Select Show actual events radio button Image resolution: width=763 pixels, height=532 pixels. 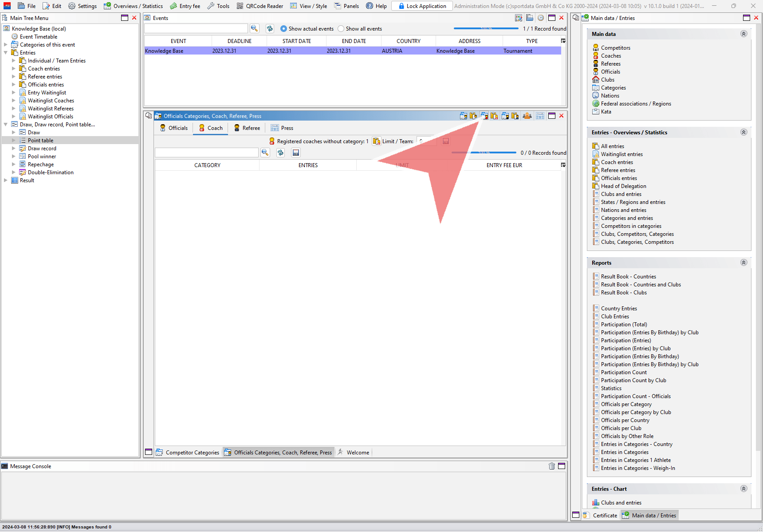tap(284, 29)
